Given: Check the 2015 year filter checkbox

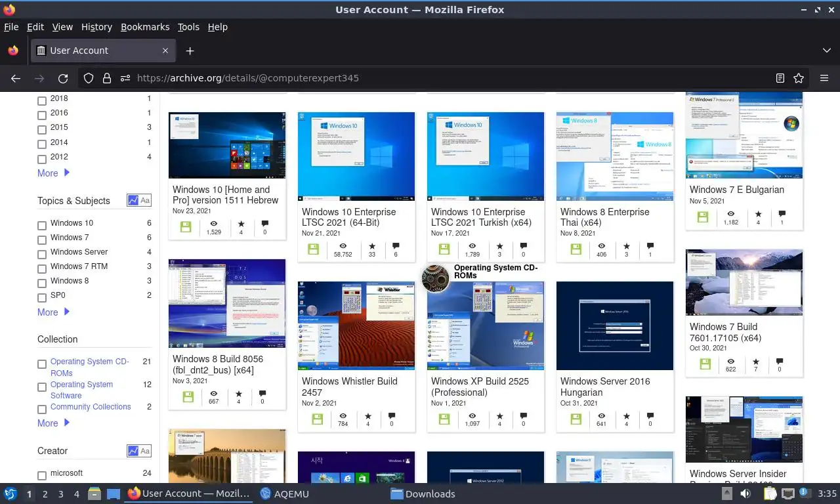Looking at the screenshot, I should (42, 130).
